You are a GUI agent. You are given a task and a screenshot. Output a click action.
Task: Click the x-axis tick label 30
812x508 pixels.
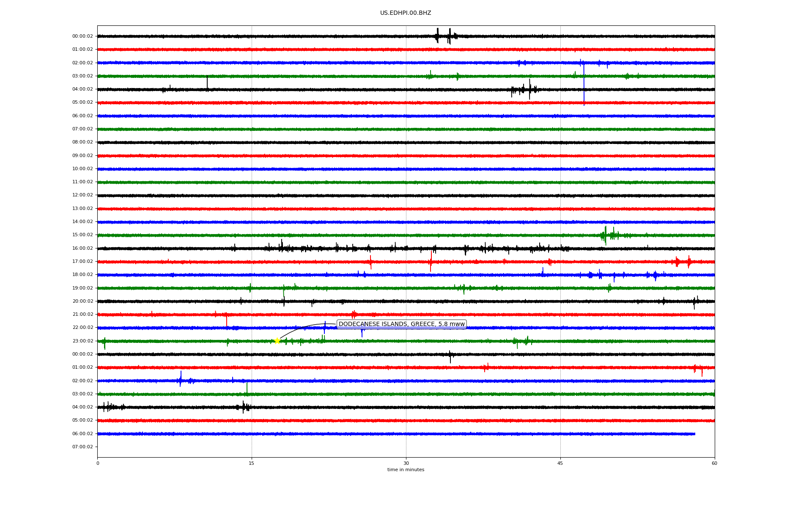[x=406, y=463]
